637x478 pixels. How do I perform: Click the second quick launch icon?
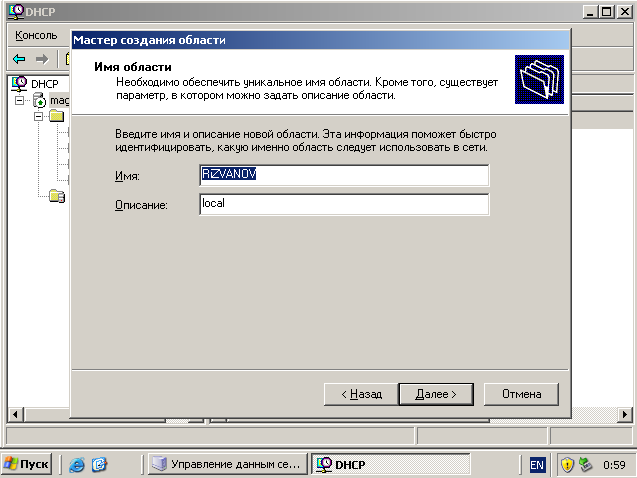coord(99,464)
